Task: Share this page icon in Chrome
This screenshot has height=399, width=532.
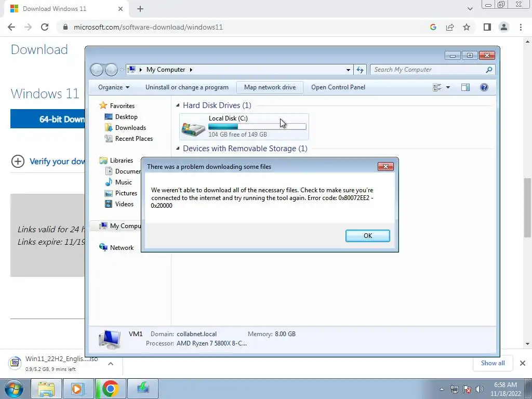Action: (450, 27)
